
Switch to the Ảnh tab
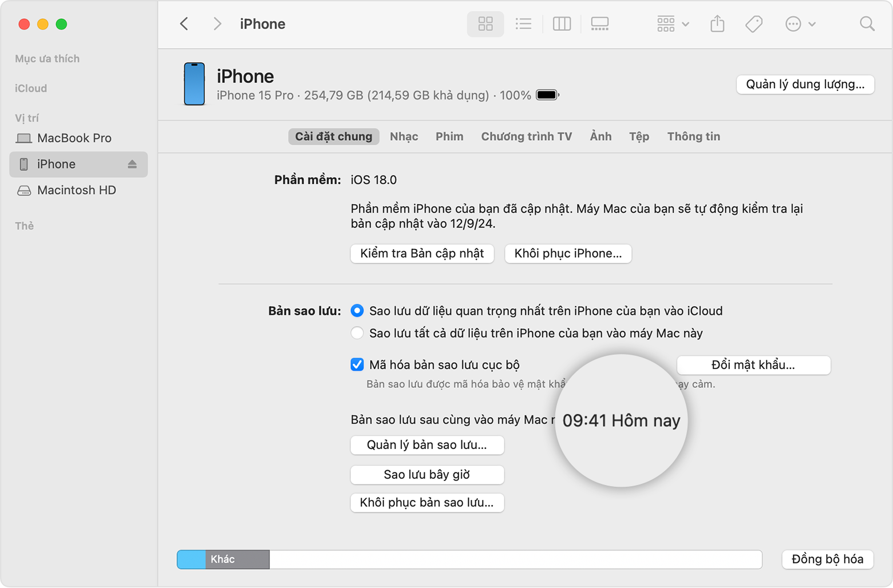pyautogui.click(x=600, y=137)
